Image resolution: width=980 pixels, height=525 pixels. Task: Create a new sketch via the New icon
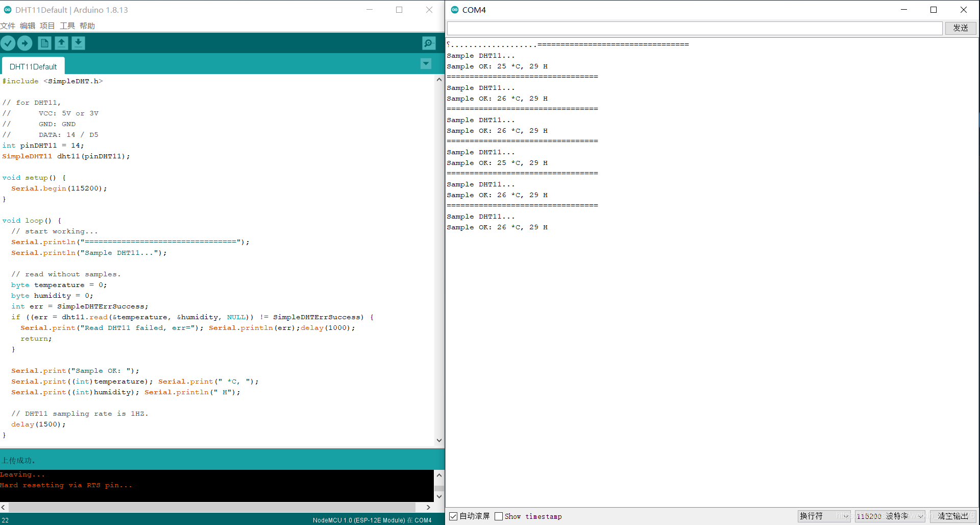pyautogui.click(x=45, y=43)
